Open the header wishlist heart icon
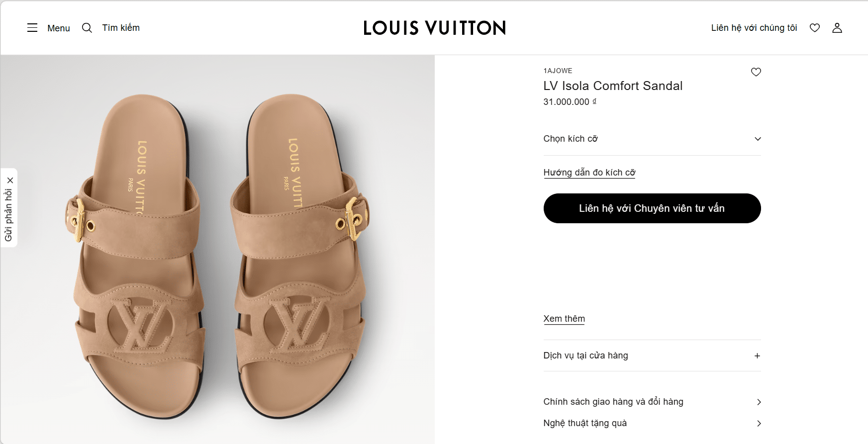 click(815, 28)
